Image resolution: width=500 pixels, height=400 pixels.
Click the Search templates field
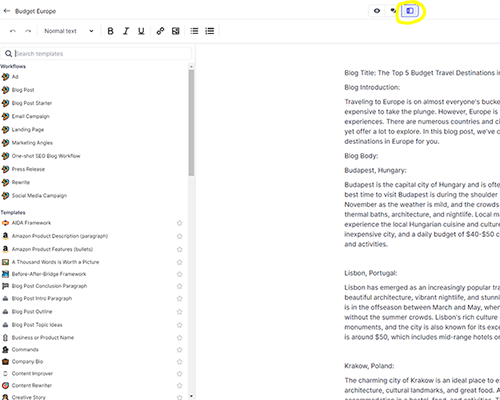coord(96,53)
